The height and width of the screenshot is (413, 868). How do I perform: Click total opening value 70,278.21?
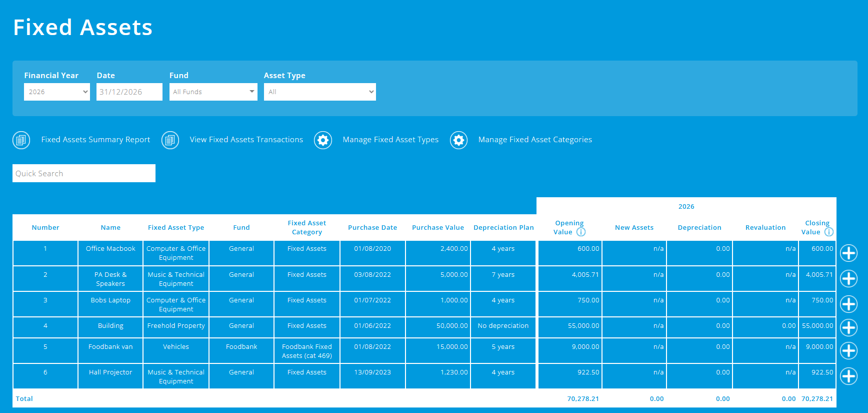[x=583, y=399]
